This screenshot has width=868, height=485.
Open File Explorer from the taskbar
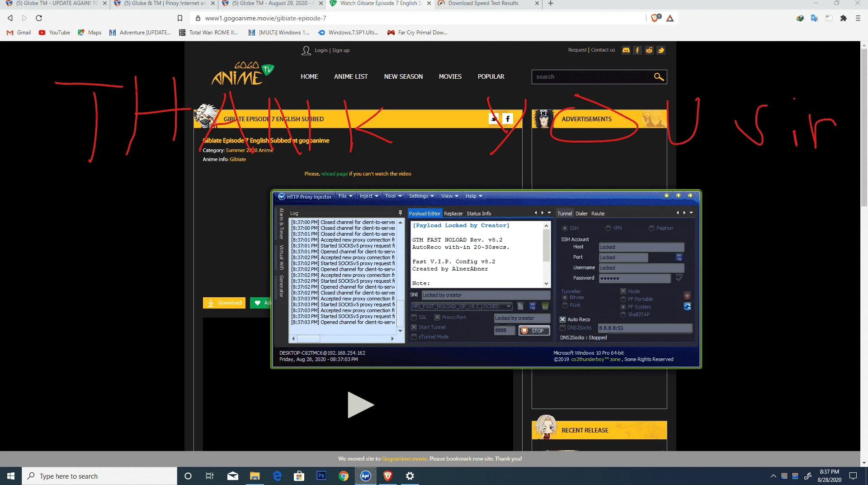[255, 476]
